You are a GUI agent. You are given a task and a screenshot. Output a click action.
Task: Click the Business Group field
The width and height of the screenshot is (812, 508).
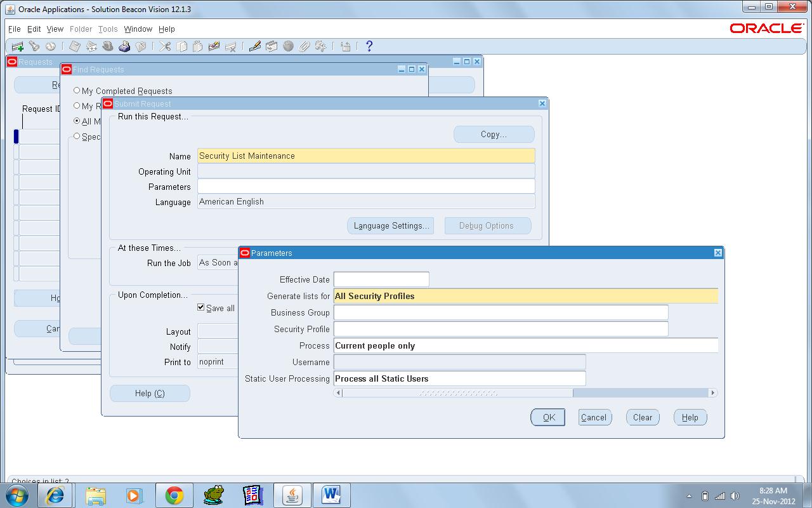coord(501,312)
